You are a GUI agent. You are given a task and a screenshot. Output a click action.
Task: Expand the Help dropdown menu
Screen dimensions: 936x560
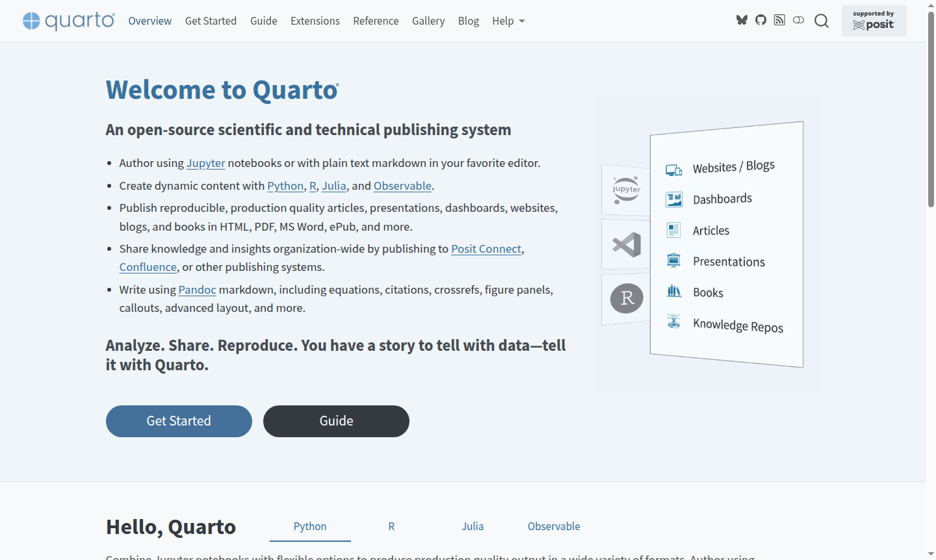pos(508,21)
